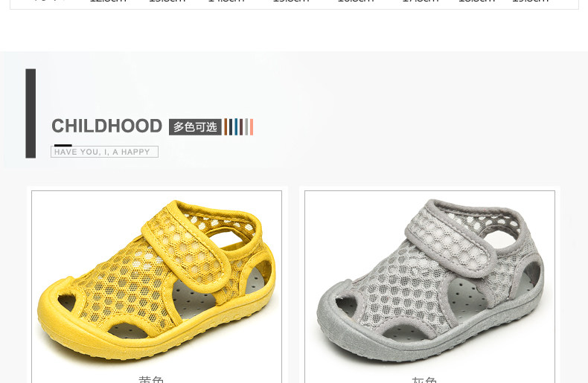Click the salmon pink color stripe
The height and width of the screenshot is (383, 588).
pos(252,127)
